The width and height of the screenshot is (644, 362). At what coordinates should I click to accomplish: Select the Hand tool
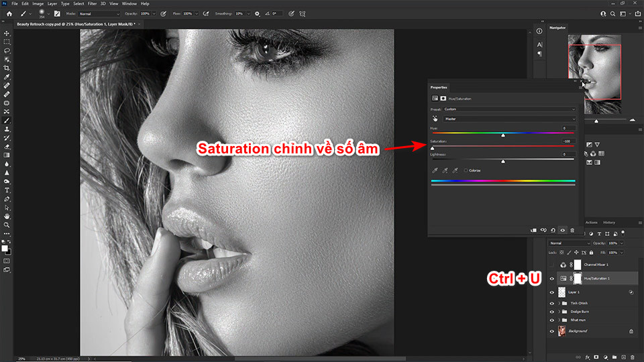7,217
